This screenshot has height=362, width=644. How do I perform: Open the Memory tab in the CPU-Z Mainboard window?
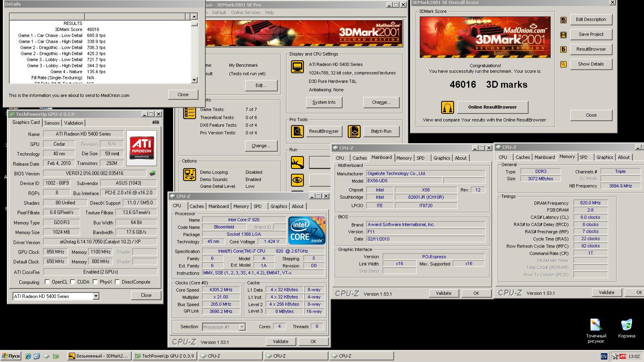coord(404,158)
